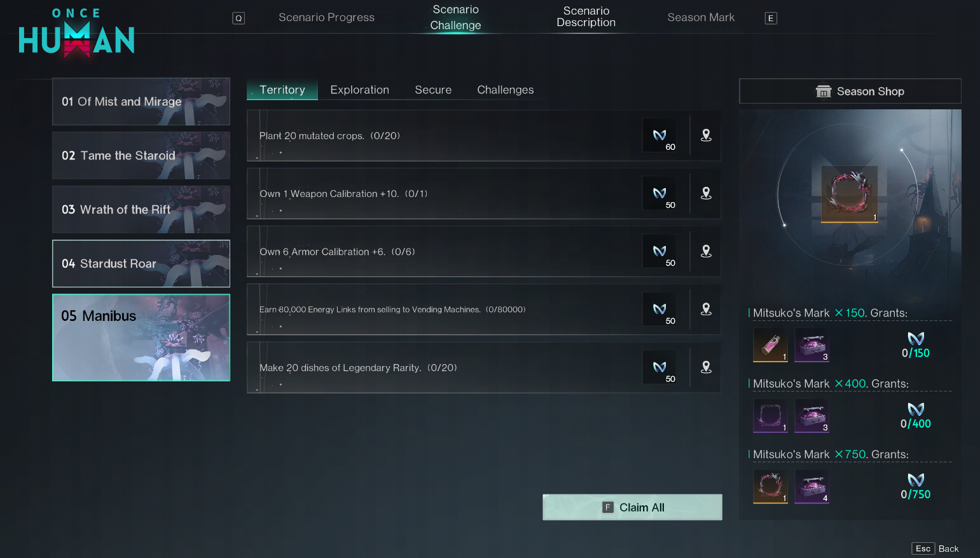Click the Mitsuko's Mark 60 reward icon

(x=659, y=135)
